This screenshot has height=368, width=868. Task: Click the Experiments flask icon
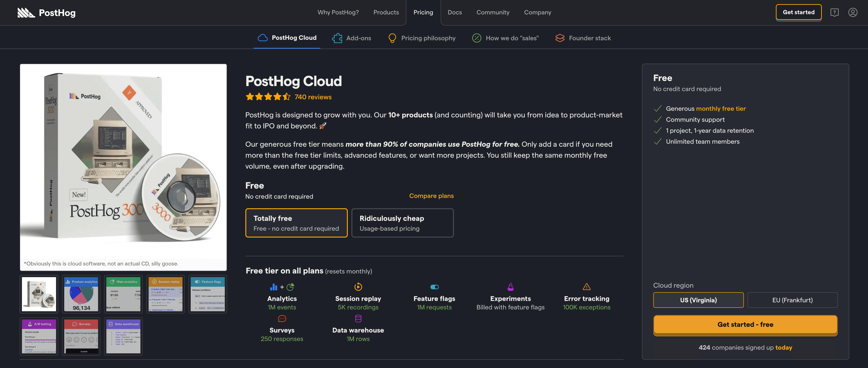click(511, 287)
